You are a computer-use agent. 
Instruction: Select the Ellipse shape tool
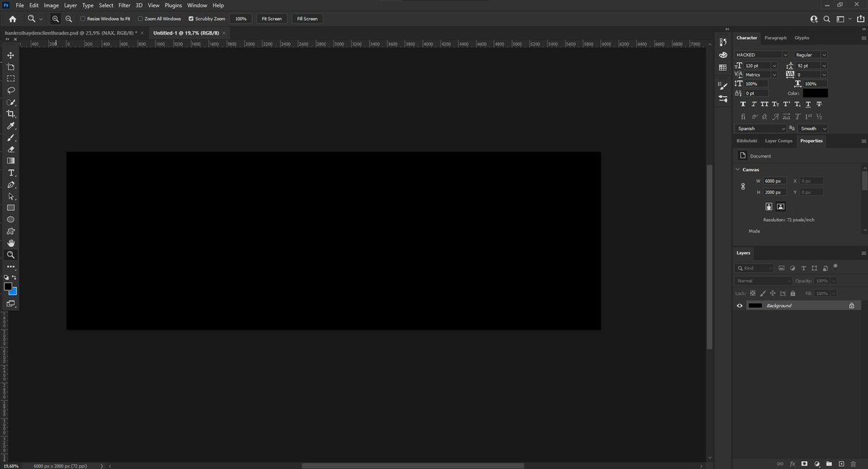click(x=11, y=219)
